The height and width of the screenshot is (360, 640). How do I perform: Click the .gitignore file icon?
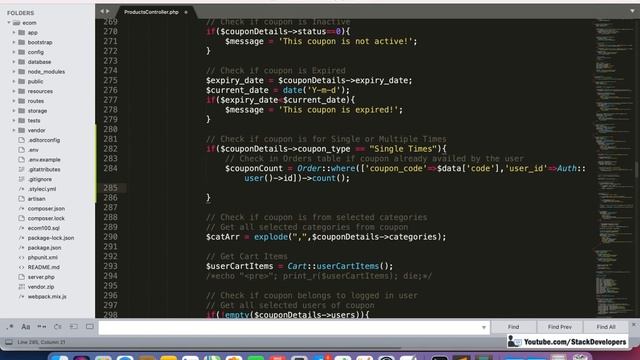click(22, 179)
